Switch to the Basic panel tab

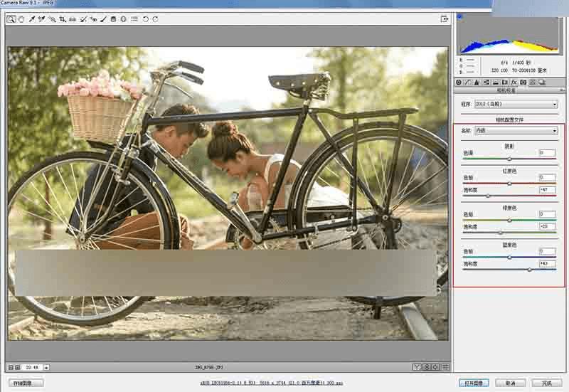point(459,83)
